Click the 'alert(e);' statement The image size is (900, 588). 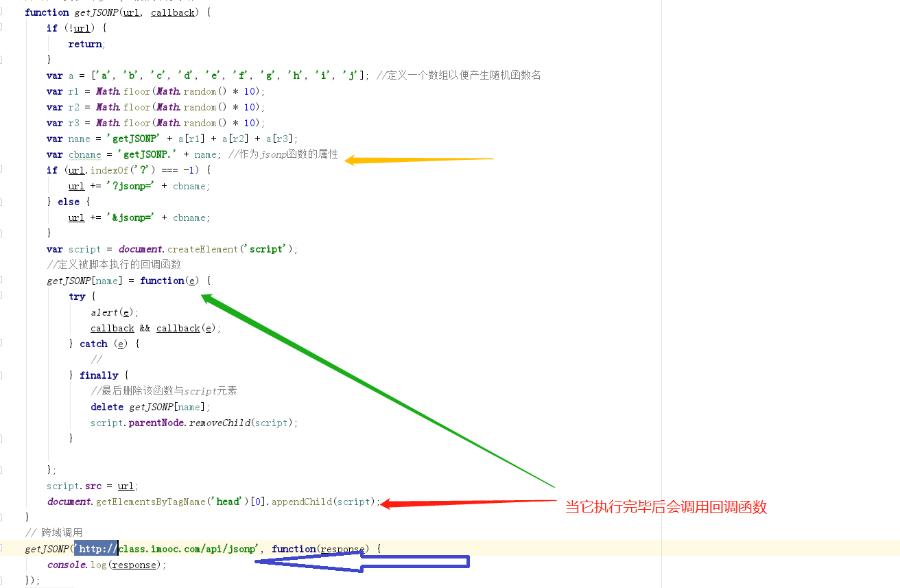(x=115, y=312)
